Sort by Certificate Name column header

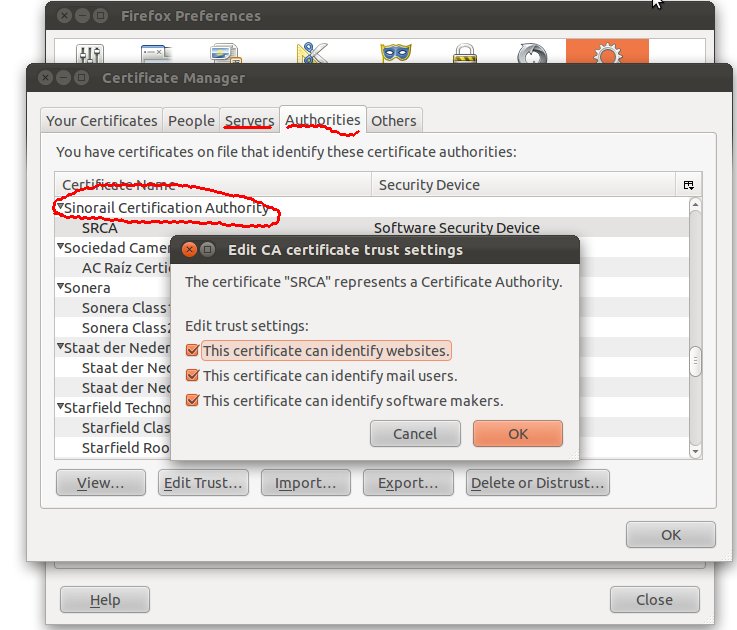coord(213,185)
